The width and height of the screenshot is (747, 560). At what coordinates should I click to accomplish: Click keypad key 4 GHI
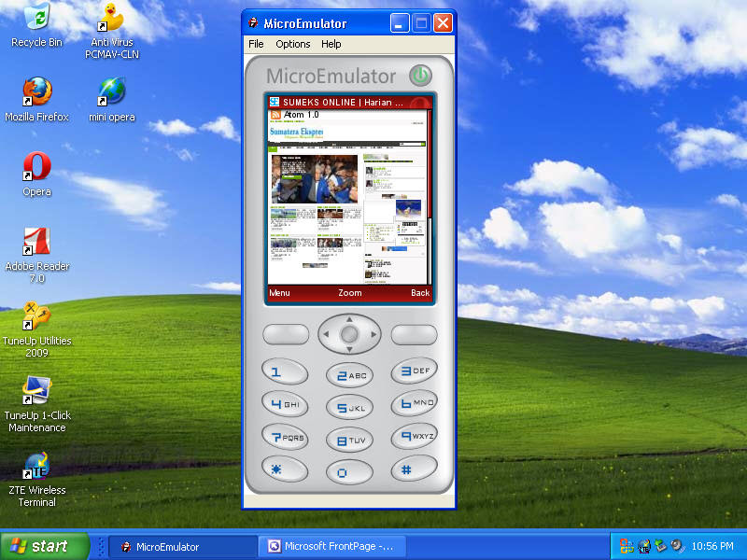pos(285,404)
